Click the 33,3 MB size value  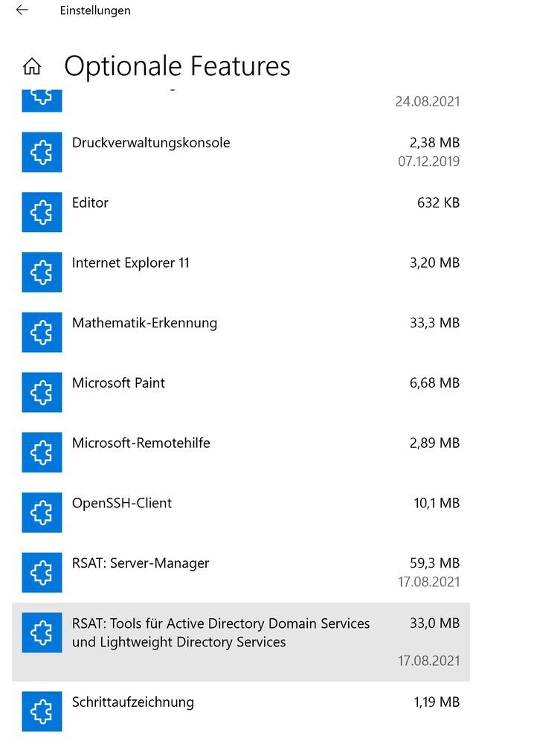coord(434,323)
